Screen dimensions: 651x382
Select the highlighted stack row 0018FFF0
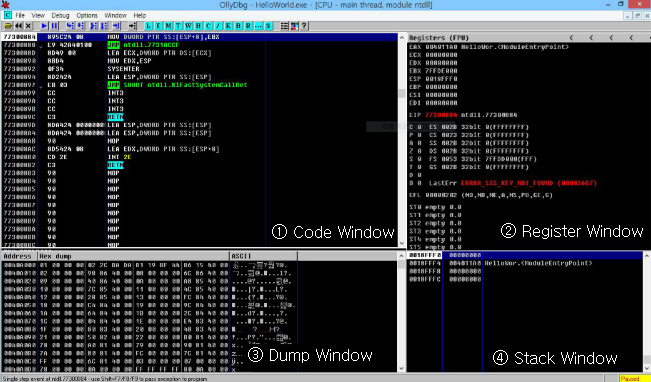(525, 255)
